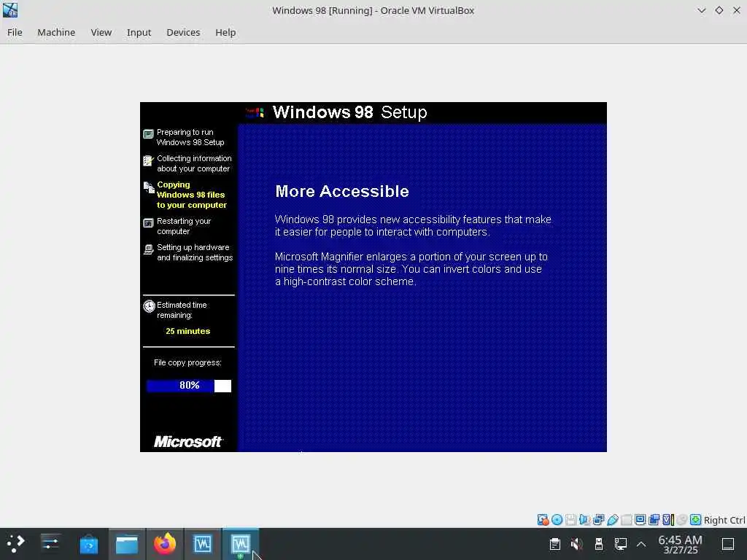Open the Discover software store icon
The height and width of the screenshot is (560, 747).
click(88, 544)
